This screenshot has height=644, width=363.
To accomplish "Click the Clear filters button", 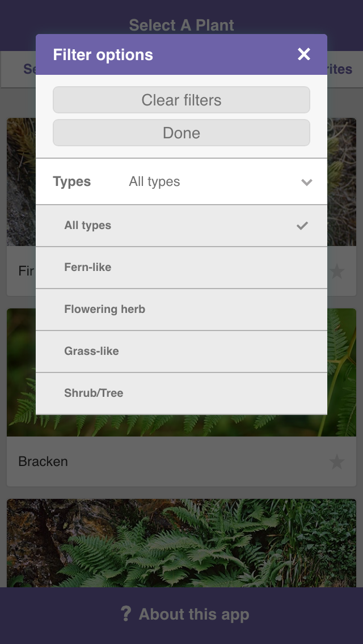I will click(x=181, y=100).
